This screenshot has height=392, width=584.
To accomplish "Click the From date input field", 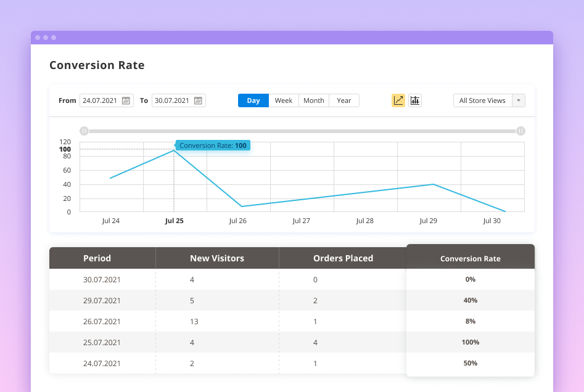I will click(101, 100).
